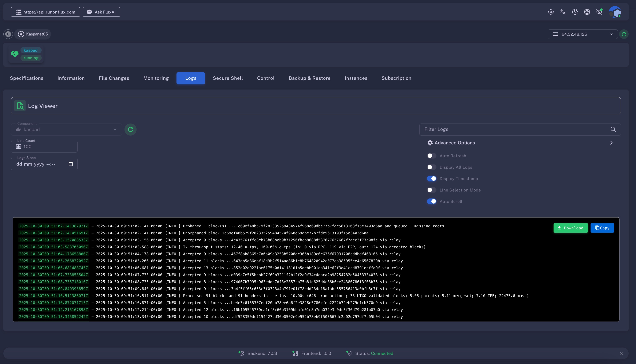Click the green Download logs button

tap(570, 228)
